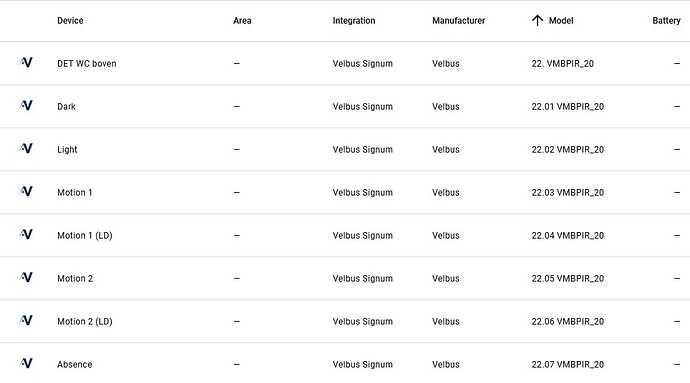Viewport: 690px width, 383px height.
Task: Select the 22.05 VMBPIR_20 model cell
Action: click(568, 279)
